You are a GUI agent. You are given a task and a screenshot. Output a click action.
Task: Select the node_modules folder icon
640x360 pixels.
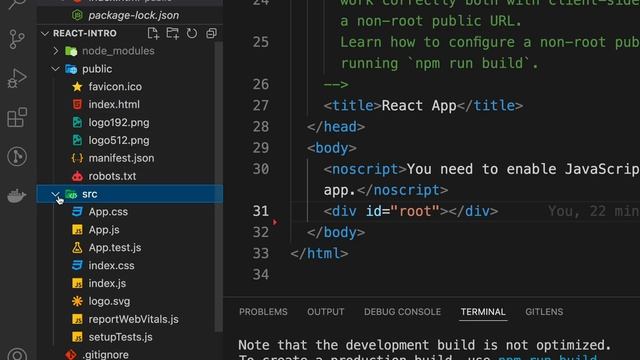click(71, 51)
